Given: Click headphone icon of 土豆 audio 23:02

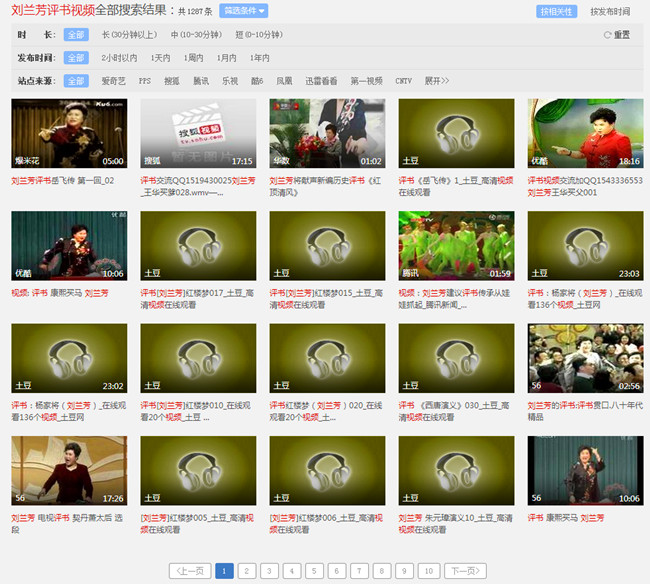Looking at the screenshot, I should [x=69, y=357].
